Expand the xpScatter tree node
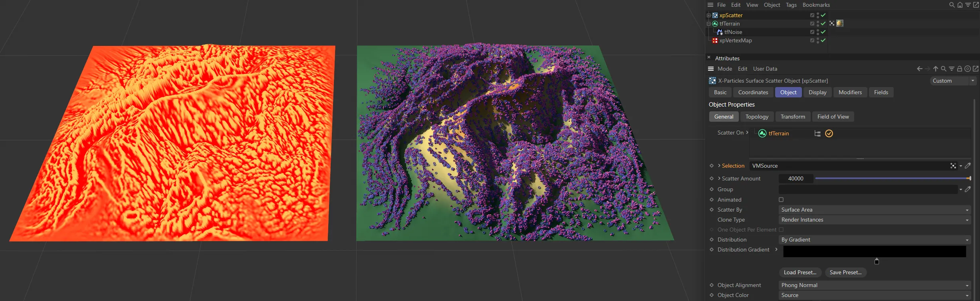The image size is (980, 301). pyautogui.click(x=709, y=15)
